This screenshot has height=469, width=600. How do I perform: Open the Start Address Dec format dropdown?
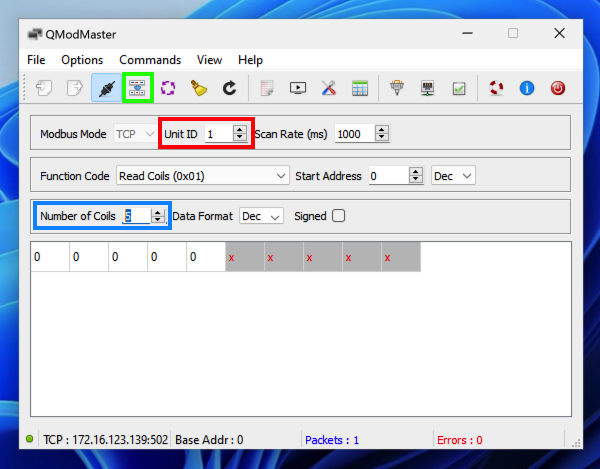(x=453, y=176)
